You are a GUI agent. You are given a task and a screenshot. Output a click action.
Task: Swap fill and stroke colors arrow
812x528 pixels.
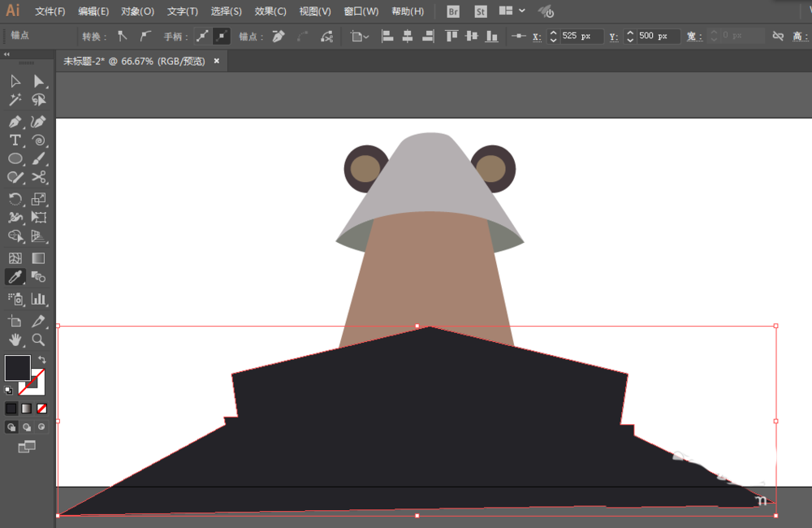42,360
